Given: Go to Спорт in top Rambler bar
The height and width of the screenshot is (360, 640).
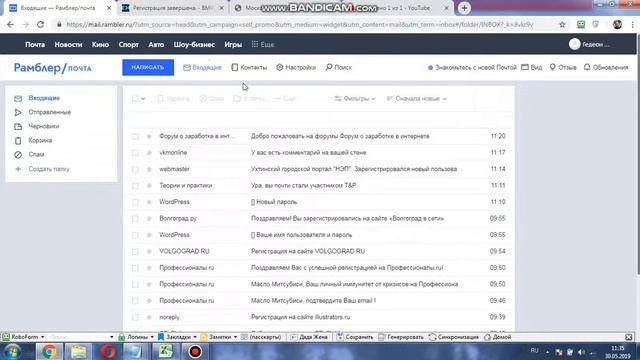Looking at the screenshot, I should [129, 44].
